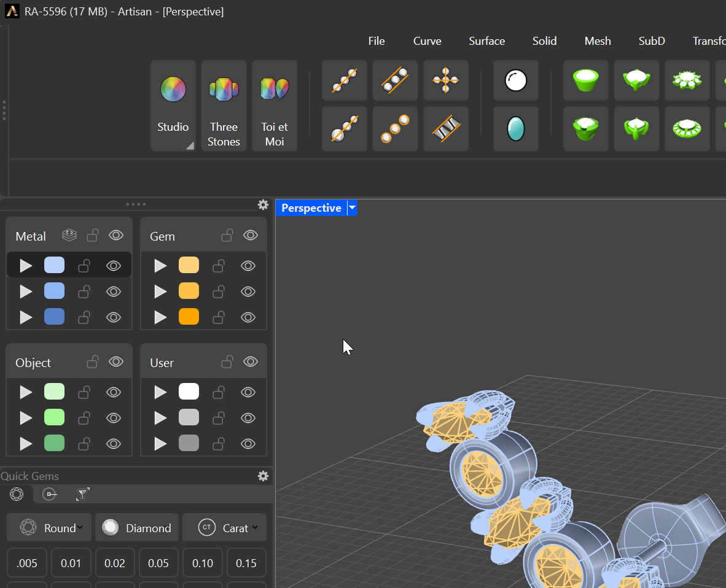
Task: Select the teal oval cabochon tool
Action: (516, 129)
